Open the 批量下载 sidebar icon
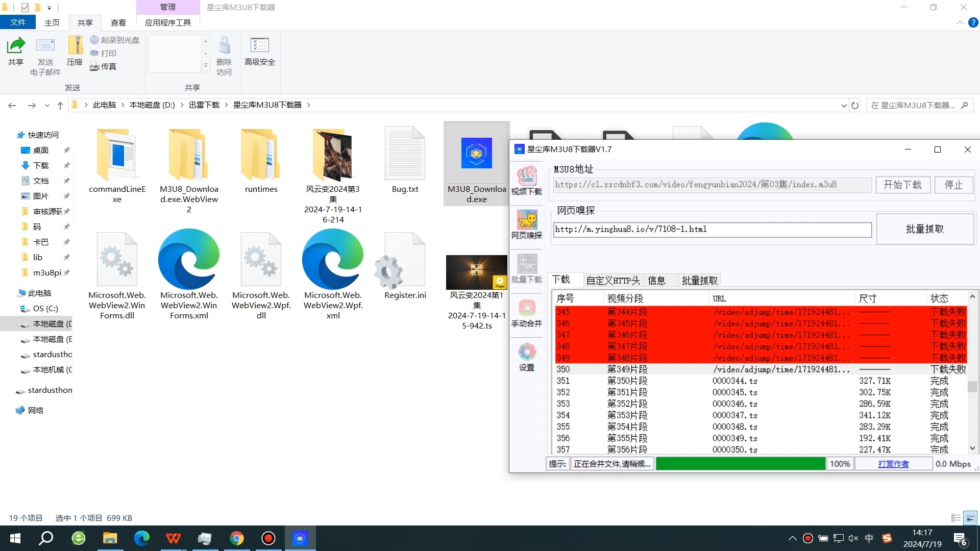Image resolution: width=980 pixels, height=551 pixels. [527, 269]
